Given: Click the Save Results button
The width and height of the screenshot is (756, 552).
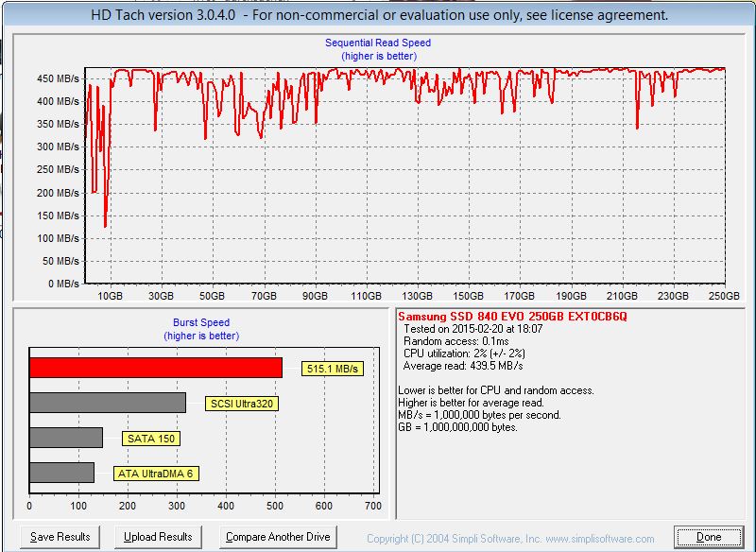Looking at the screenshot, I should pyautogui.click(x=60, y=537).
